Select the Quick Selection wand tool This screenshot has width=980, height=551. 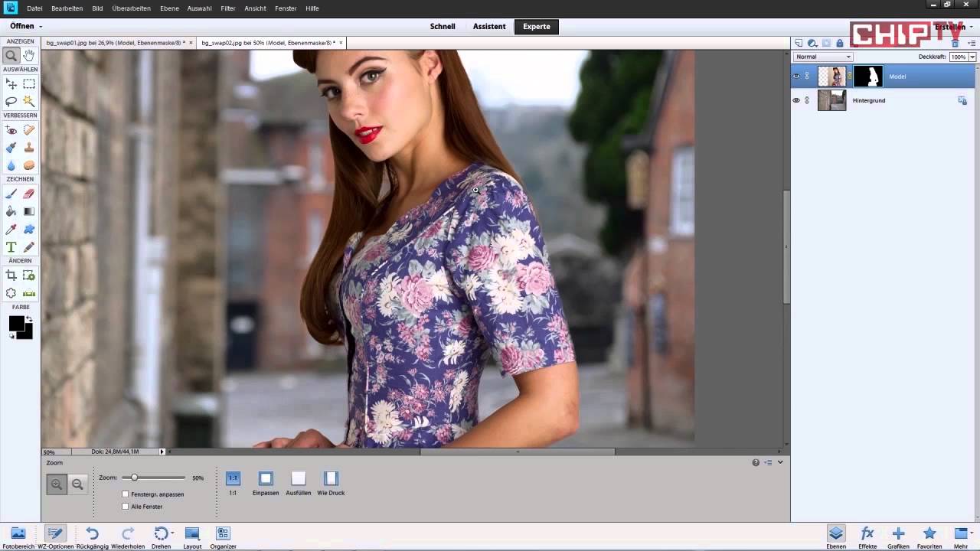[29, 101]
